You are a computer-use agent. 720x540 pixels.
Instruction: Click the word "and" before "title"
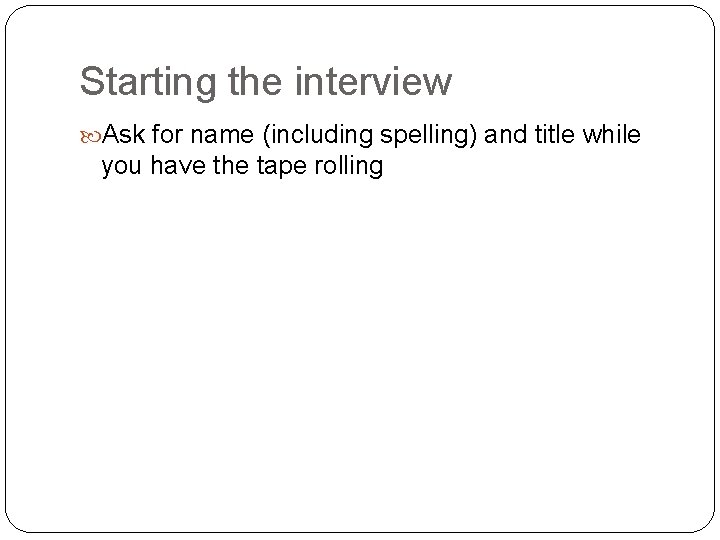506,135
